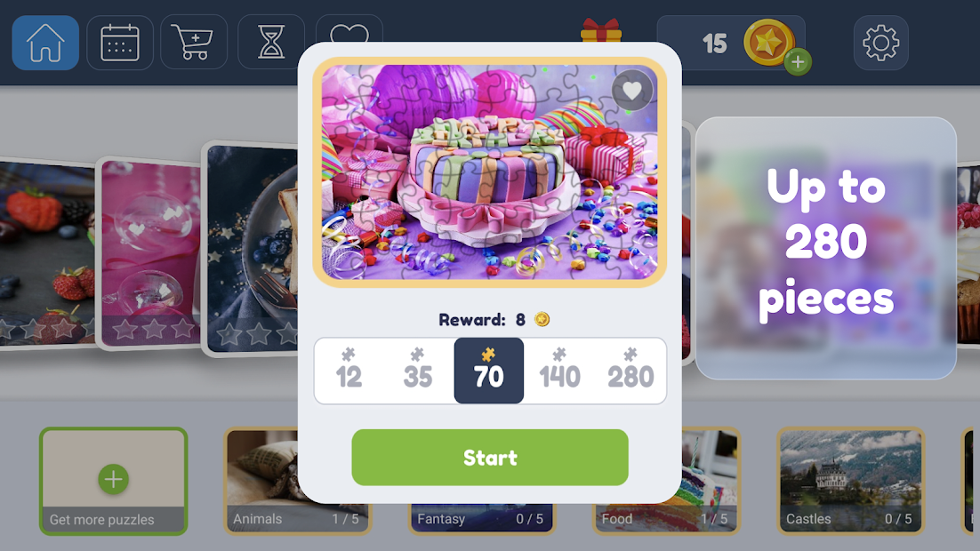Click Get more puzzles tile

point(113,481)
